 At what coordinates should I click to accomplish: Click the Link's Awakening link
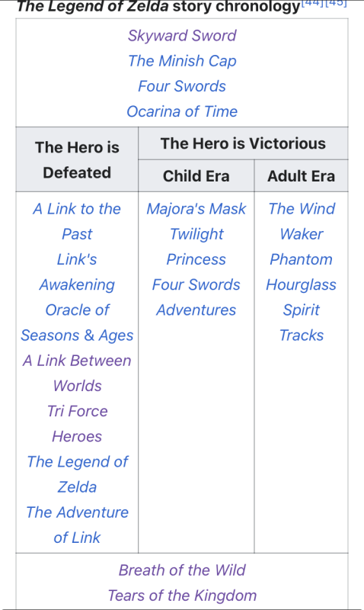[x=77, y=271]
